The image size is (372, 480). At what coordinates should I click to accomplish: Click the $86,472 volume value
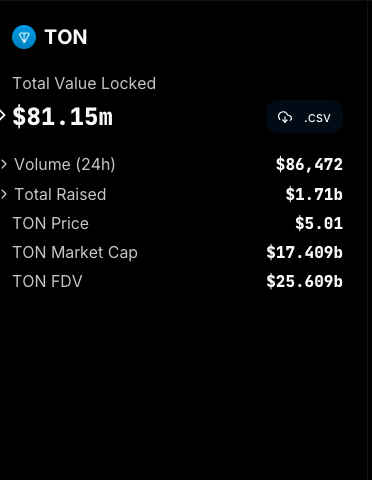309,164
